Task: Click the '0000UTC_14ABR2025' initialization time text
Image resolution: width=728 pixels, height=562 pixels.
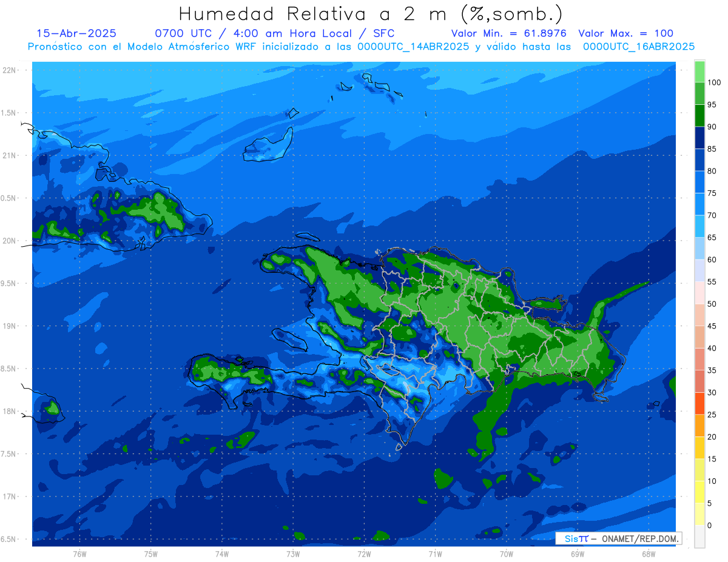Action: click(x=413, y=46)
